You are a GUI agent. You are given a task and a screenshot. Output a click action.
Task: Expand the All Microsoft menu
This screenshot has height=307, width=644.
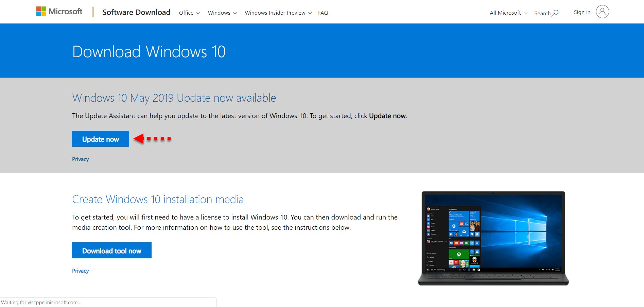(x=508, y=13)
